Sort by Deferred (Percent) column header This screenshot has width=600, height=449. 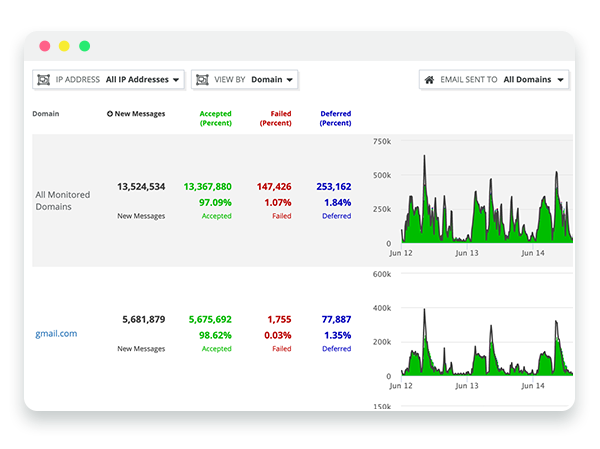click(x=335, y=118)
